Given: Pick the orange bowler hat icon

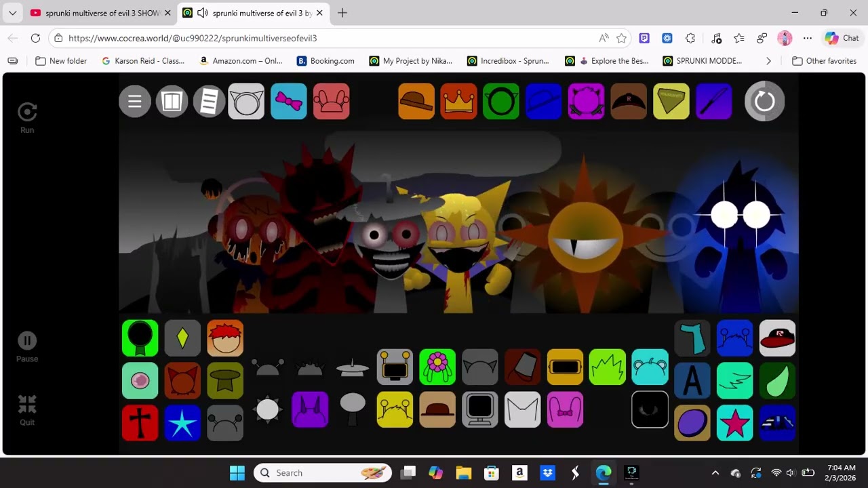Looking at the screenshot, I should pyautogui.click(x=416, y=102).
